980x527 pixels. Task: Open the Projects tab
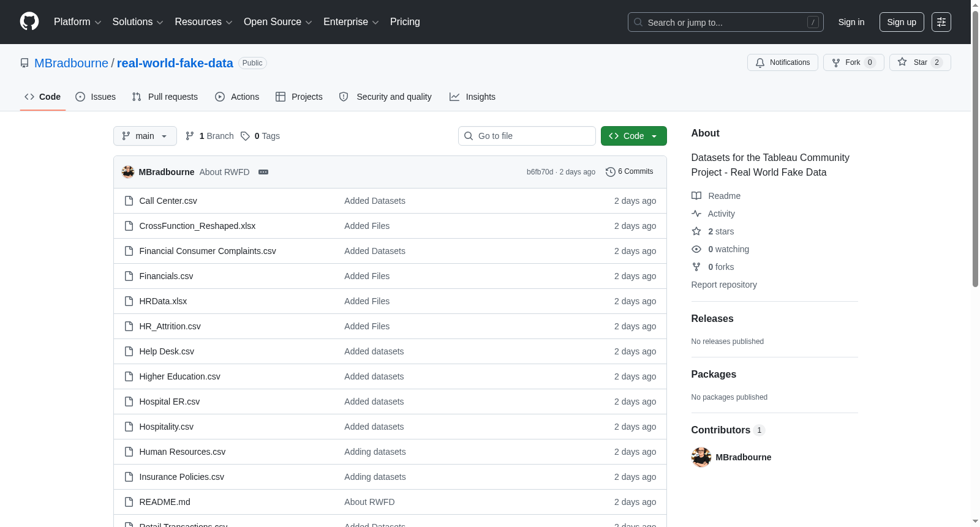(x=299, y=97)
